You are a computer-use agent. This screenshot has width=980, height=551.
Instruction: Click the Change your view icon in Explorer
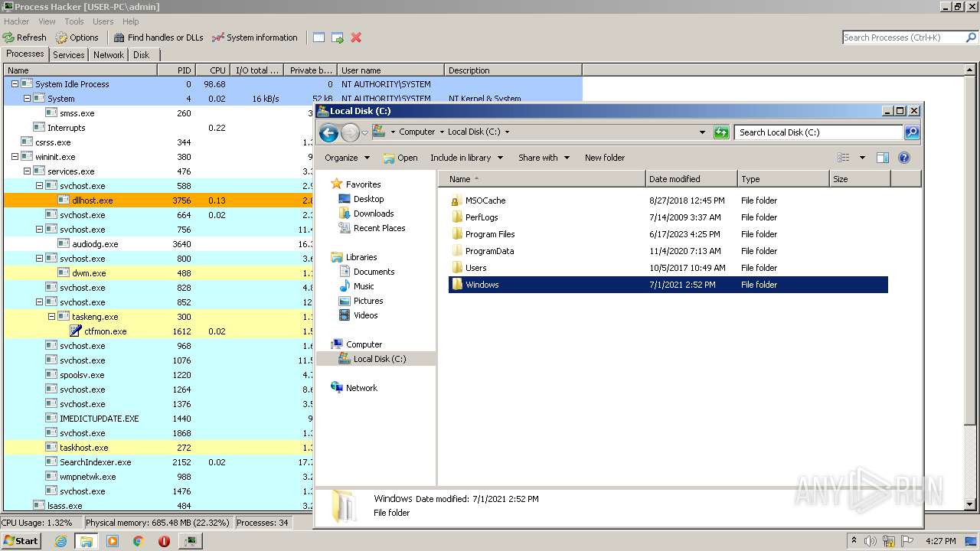tap(844, 158)
